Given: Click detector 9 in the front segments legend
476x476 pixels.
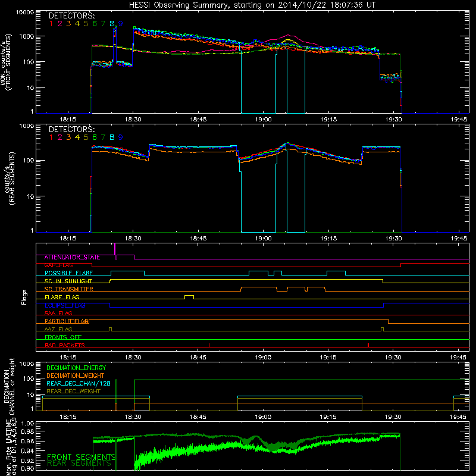Looking at the screenshot, I should 121,24.
